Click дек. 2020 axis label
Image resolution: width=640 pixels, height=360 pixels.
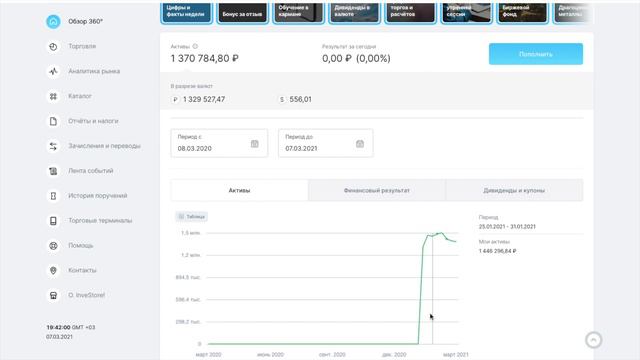pyautogui.click(x=394, y=355)
